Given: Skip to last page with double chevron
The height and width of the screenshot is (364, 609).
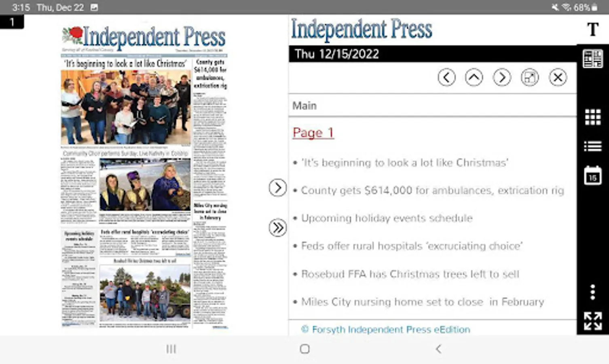Looking at the screenshot, I should point(277,228).
